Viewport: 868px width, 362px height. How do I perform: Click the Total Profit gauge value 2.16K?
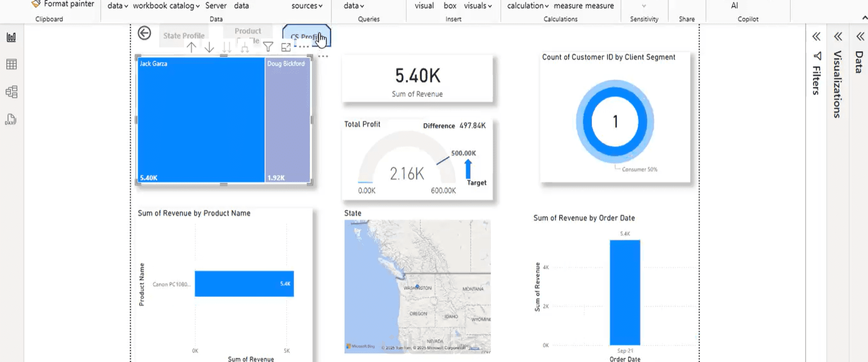tap(407, 174)
